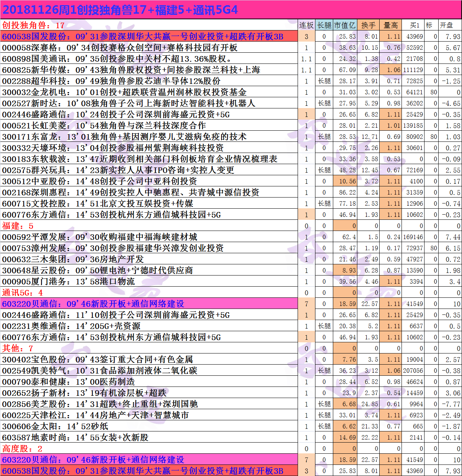
Task: Click the 长腿 column header
Action: pyautogui.click(x=324, y=25)
